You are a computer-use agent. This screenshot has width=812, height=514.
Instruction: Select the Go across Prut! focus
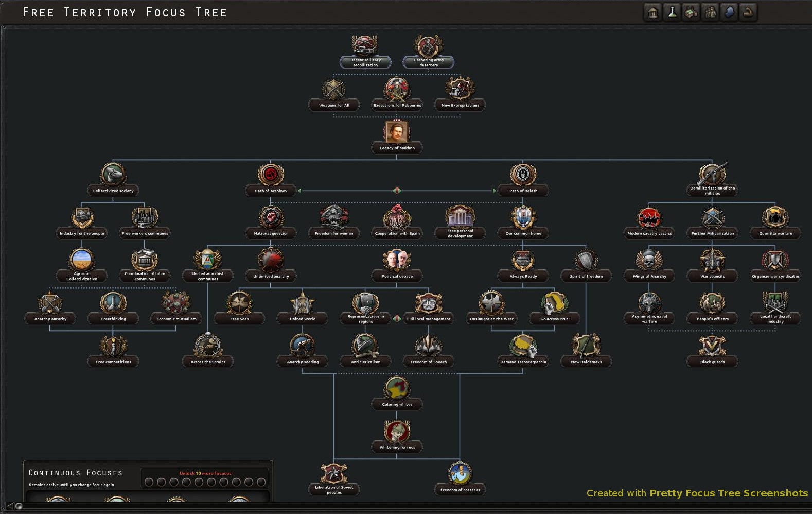coord(555,308)
